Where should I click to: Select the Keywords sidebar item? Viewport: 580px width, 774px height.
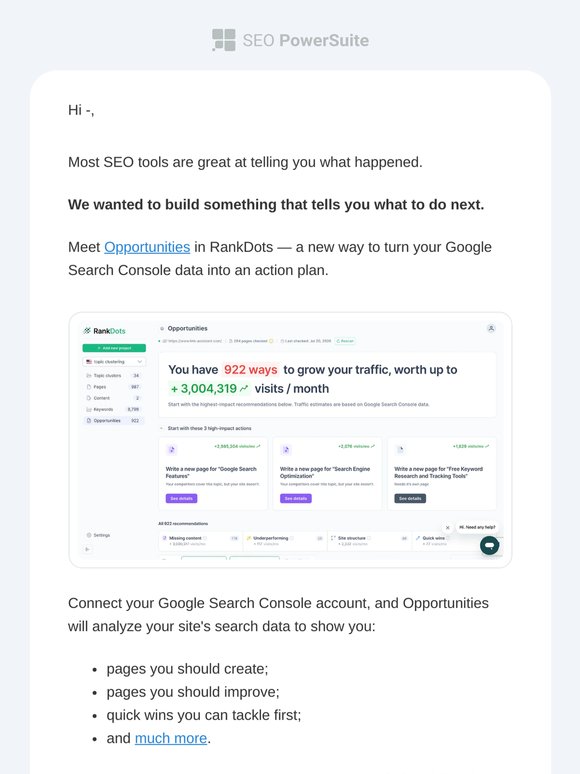[x=113, y=409]
